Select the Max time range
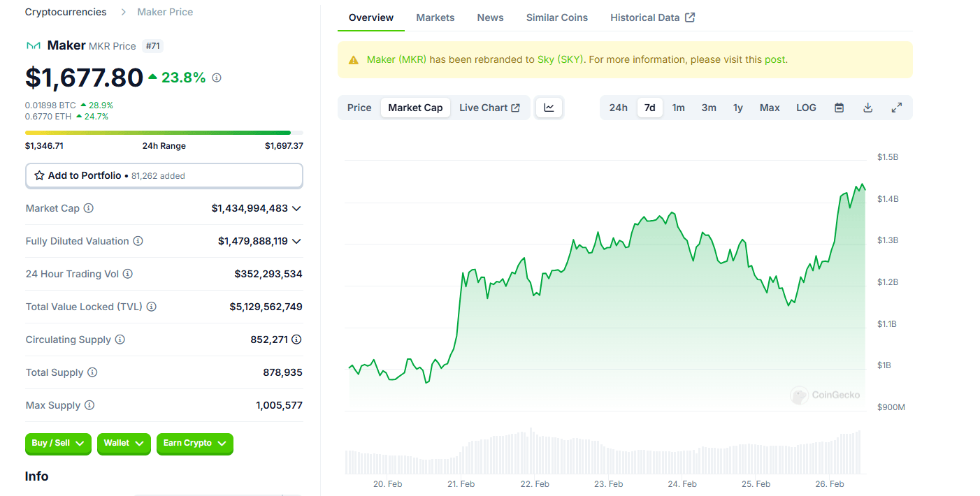Viewport: 980px width, 496px height. (769, 107)
